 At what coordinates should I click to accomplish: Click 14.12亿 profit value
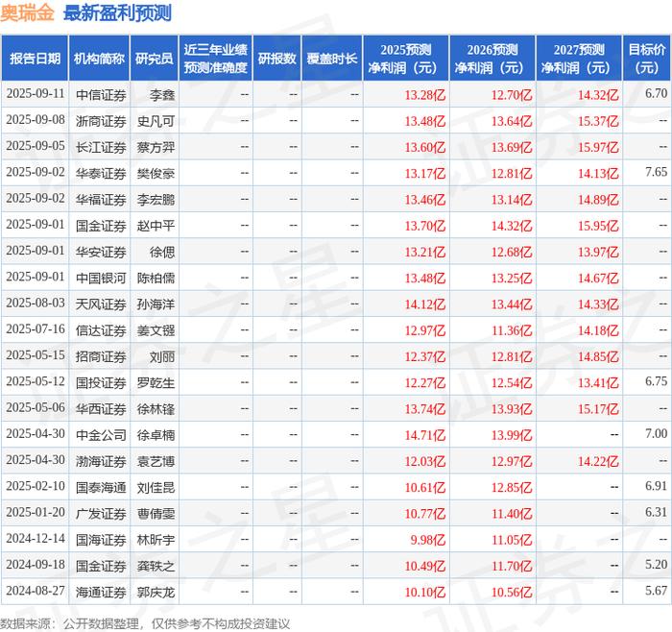pos(425,304)
